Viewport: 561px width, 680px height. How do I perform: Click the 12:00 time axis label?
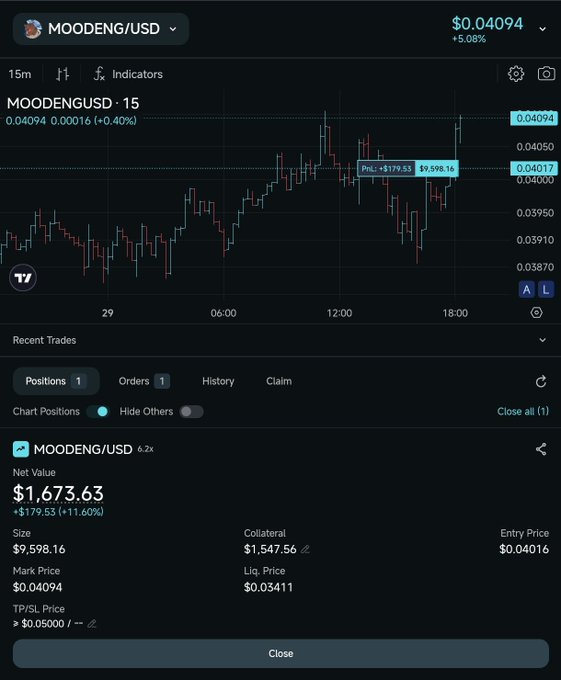point(339,313)
